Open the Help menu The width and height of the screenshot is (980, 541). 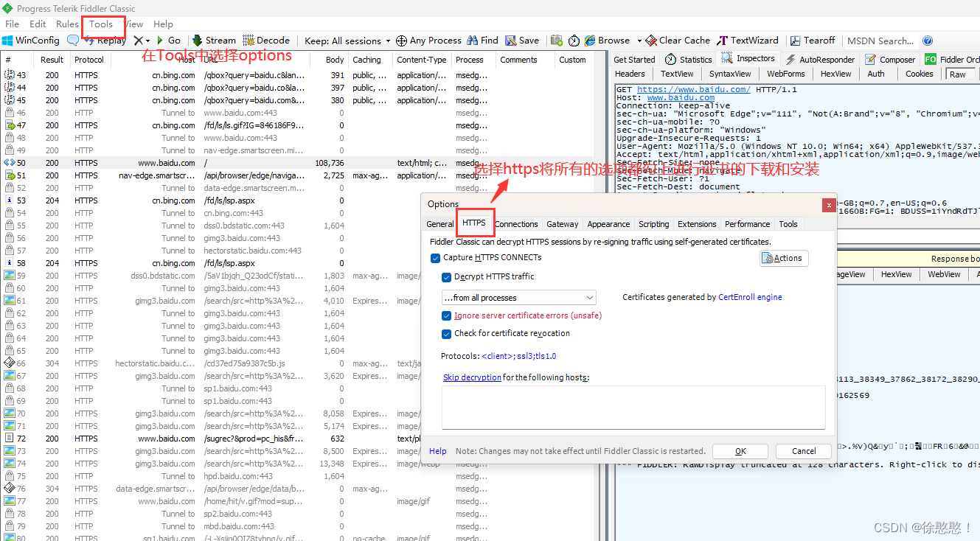[163, 24]
